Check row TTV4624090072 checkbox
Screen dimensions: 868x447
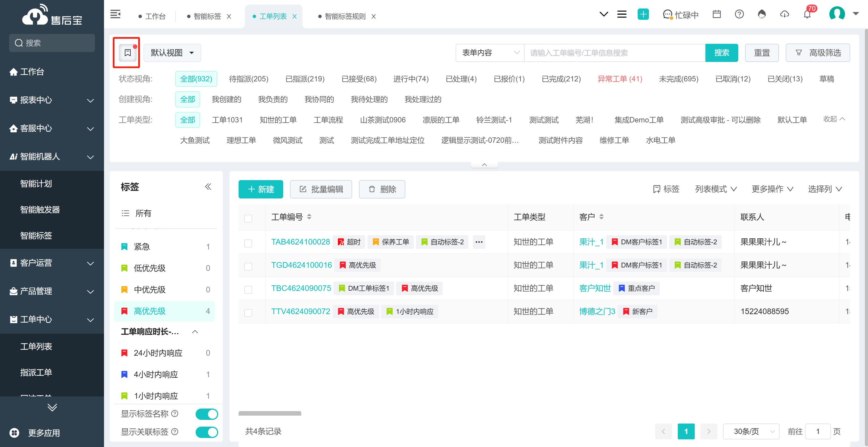click(248, 313)
